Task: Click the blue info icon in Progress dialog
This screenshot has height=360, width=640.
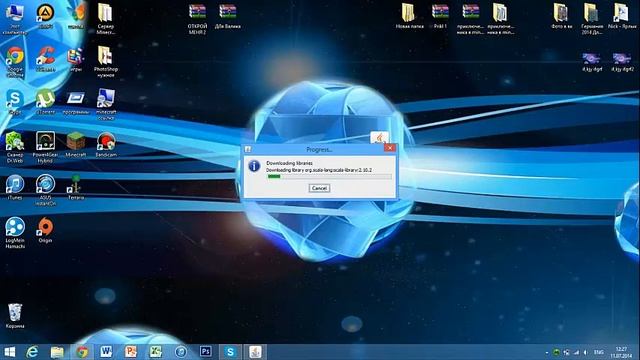Action: point(254,166)
